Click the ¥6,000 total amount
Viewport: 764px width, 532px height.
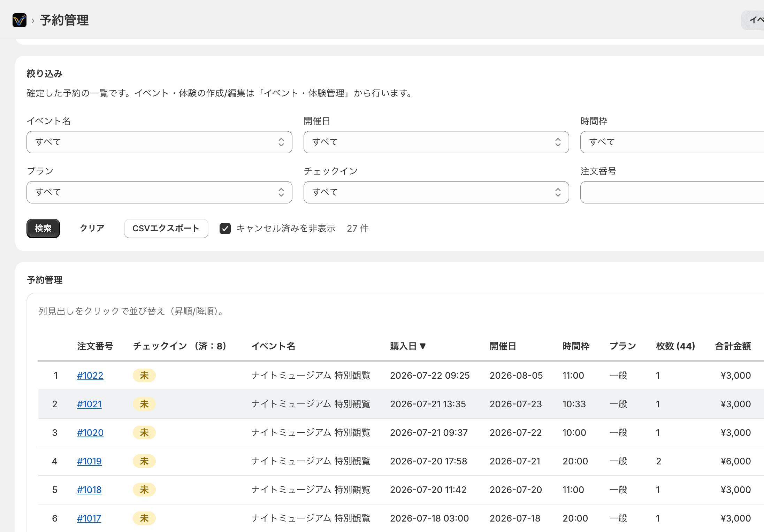click(x=736, y=461)
